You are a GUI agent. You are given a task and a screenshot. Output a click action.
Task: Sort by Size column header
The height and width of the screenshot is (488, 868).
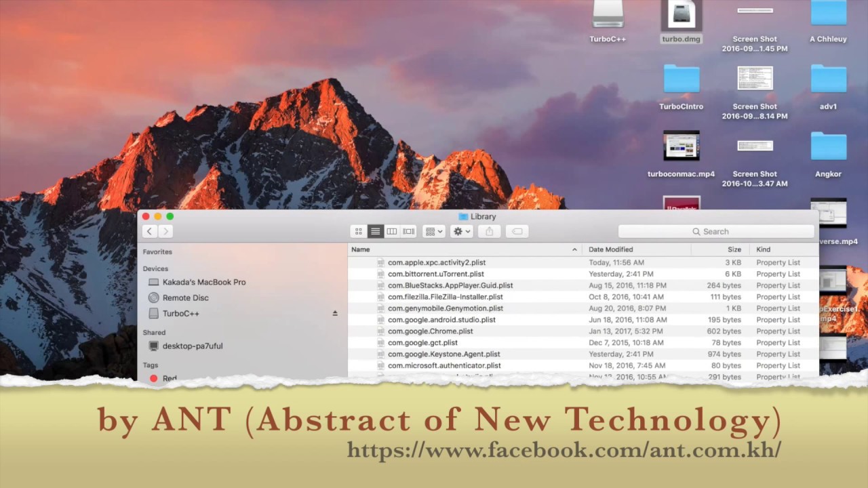[720, 249]
